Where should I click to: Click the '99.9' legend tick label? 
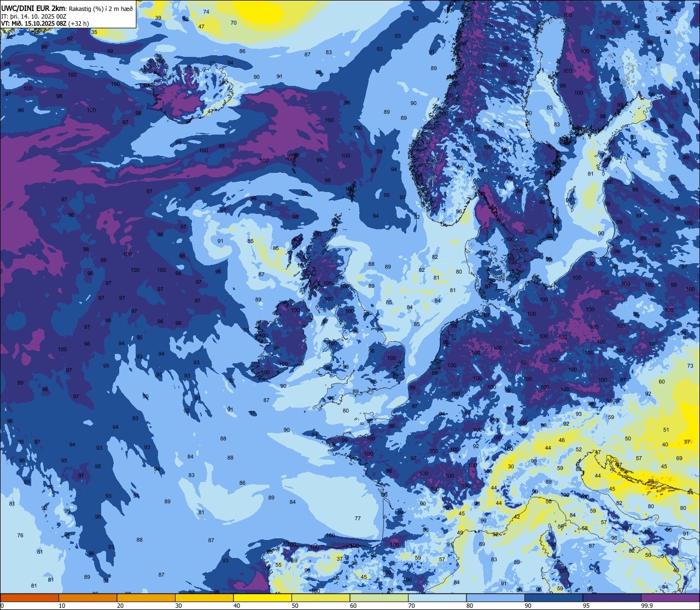(647, 606)
